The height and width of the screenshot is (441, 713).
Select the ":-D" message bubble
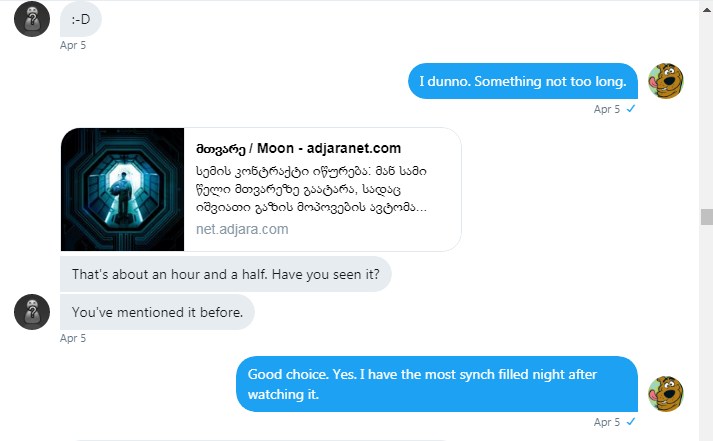click(81, 18)
